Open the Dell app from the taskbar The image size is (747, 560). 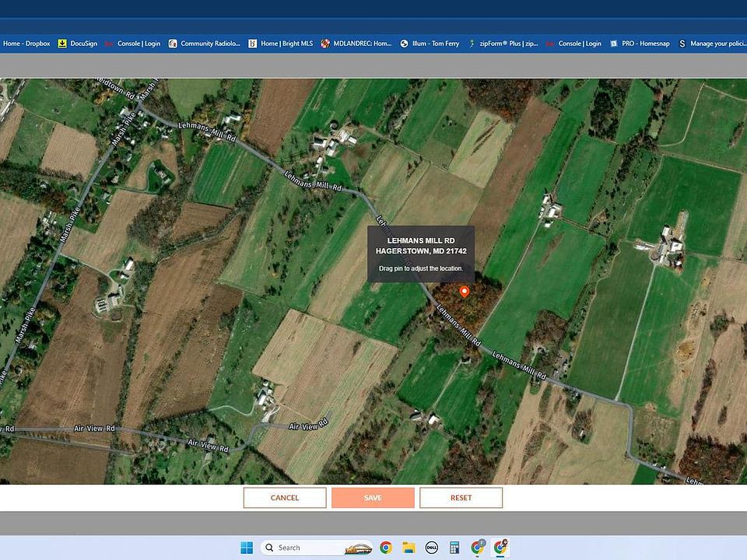[x=432, y=548]
